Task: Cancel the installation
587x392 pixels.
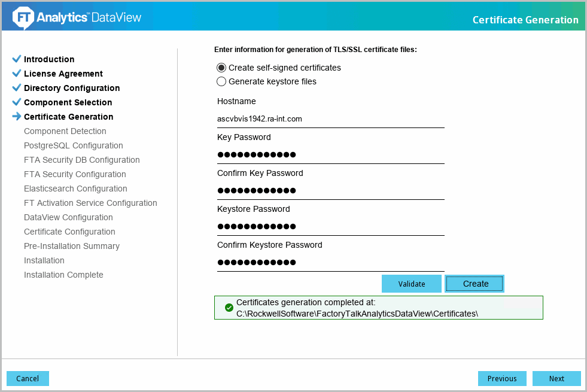Action: [x=28, y=378]
